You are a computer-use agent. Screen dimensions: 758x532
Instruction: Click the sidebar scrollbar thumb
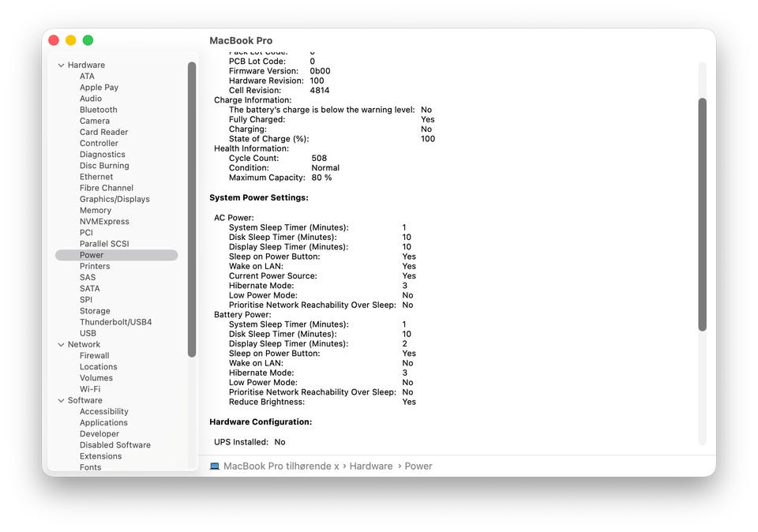[x=192, y=209]
